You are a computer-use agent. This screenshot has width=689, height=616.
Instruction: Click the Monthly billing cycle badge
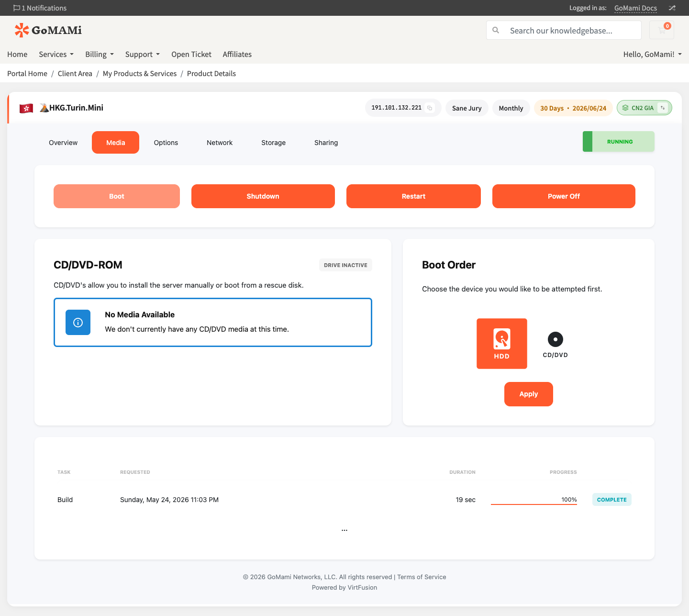[x=511, y=108]
